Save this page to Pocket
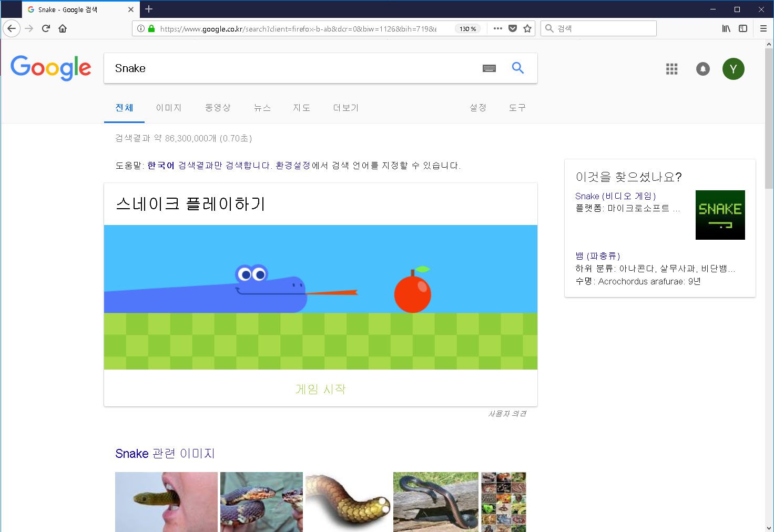The height and width of the screenshot is (532, 774). (x=513, y=28)
